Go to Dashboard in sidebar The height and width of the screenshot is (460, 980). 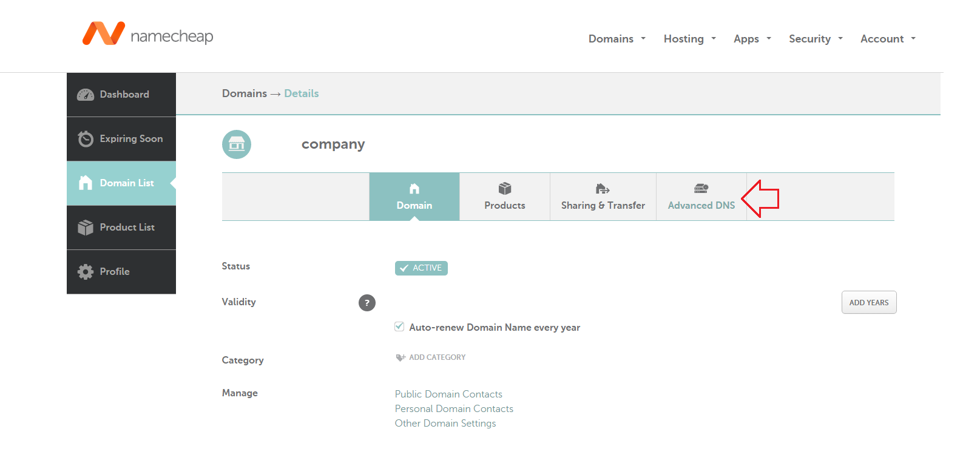(x=121, y=95)
